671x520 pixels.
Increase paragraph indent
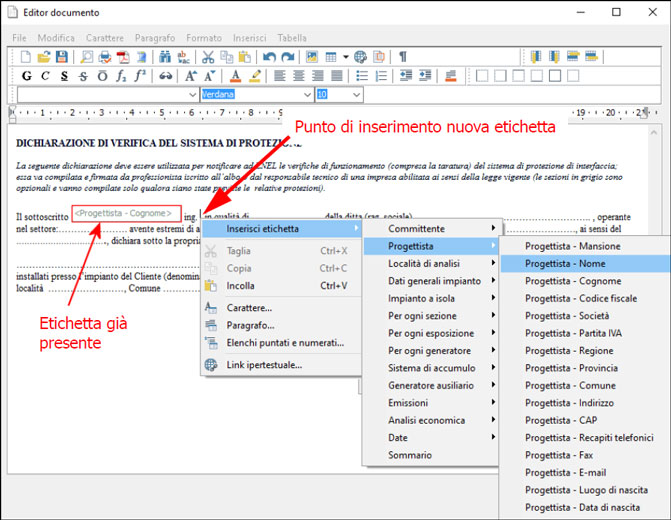(425, 76)
